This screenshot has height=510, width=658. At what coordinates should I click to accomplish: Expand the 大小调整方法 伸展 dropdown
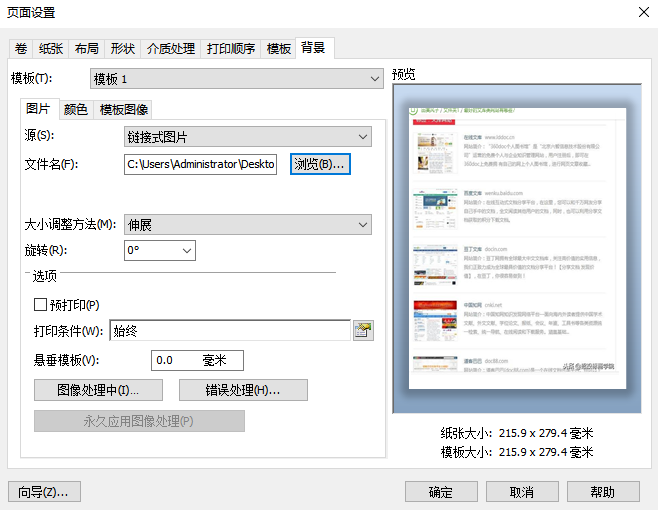(247, 225)
